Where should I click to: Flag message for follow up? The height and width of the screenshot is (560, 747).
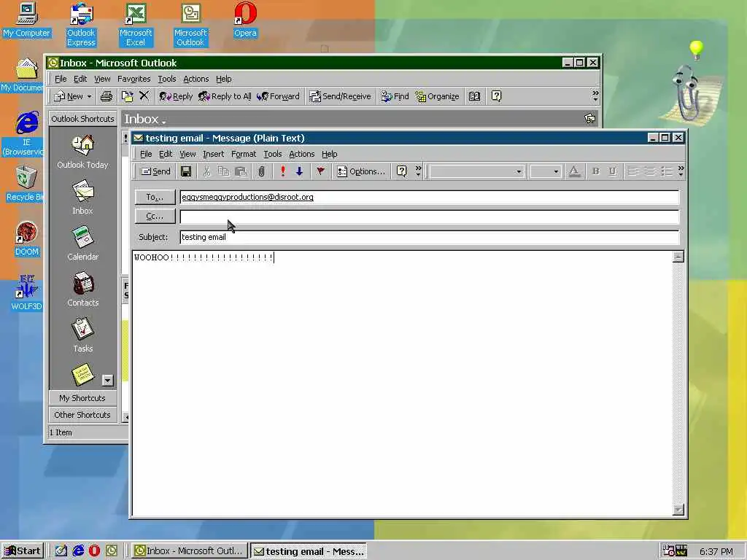click(321, 171)
